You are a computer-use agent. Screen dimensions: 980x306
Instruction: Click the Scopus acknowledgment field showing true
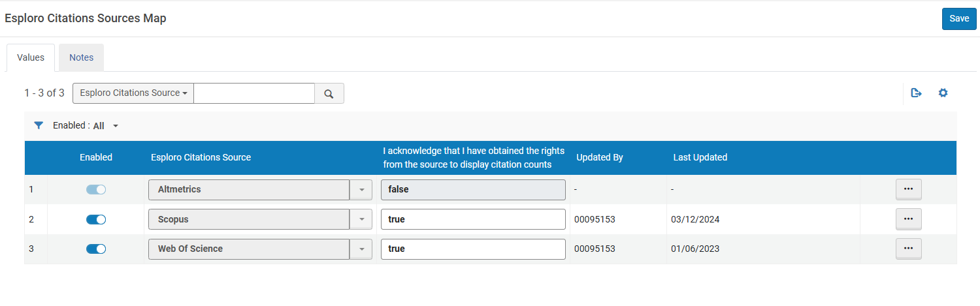(472, 220)
